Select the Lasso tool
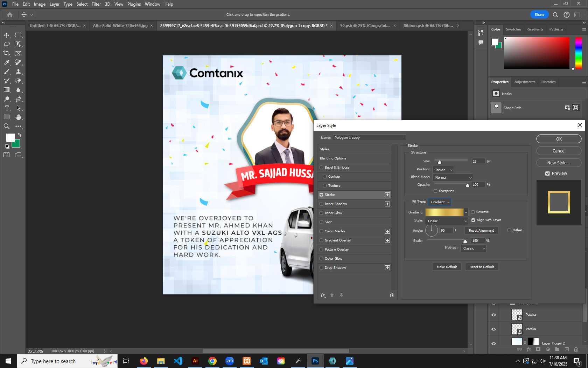 coord(7,44)
